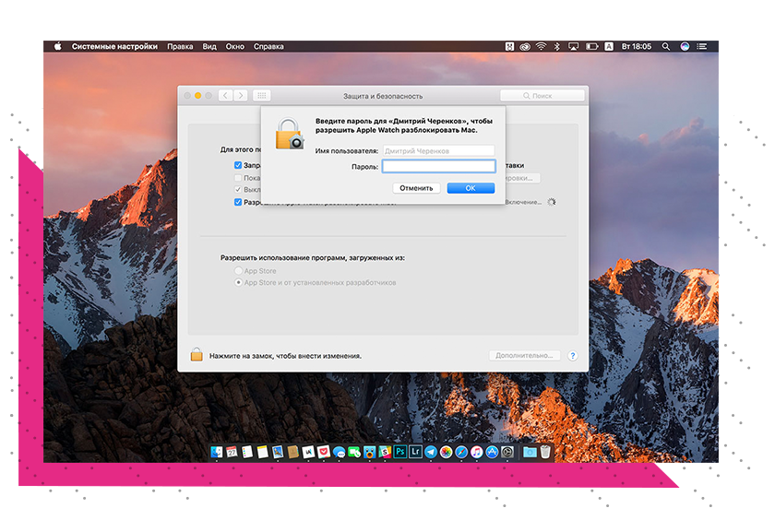Screen dimensions: 775x532
Task: Open the input source language menu
Action: pyautogui.click(x=608, y=46)
